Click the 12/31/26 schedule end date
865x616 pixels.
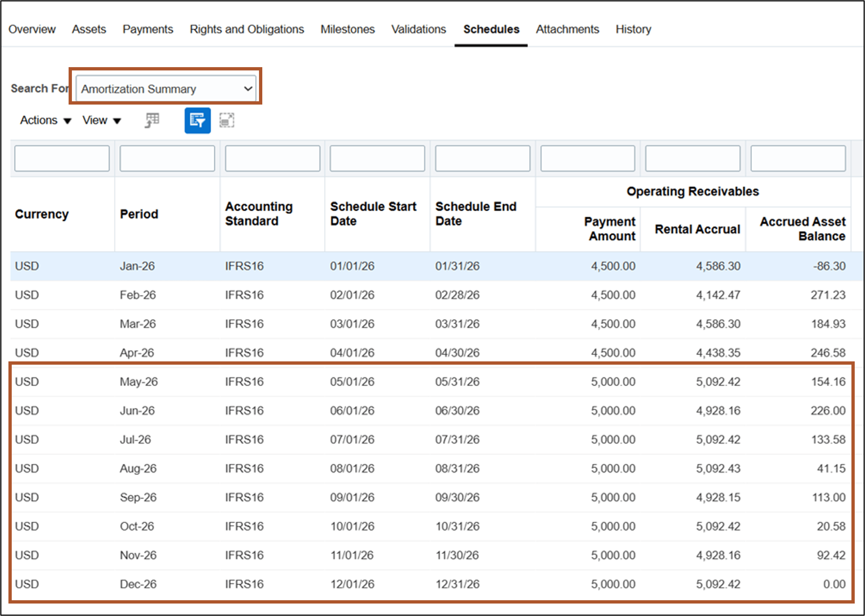click(x=457, y=584)
